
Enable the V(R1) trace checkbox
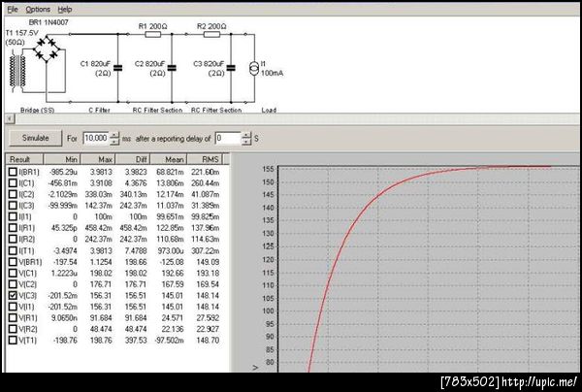coord(13,317)
